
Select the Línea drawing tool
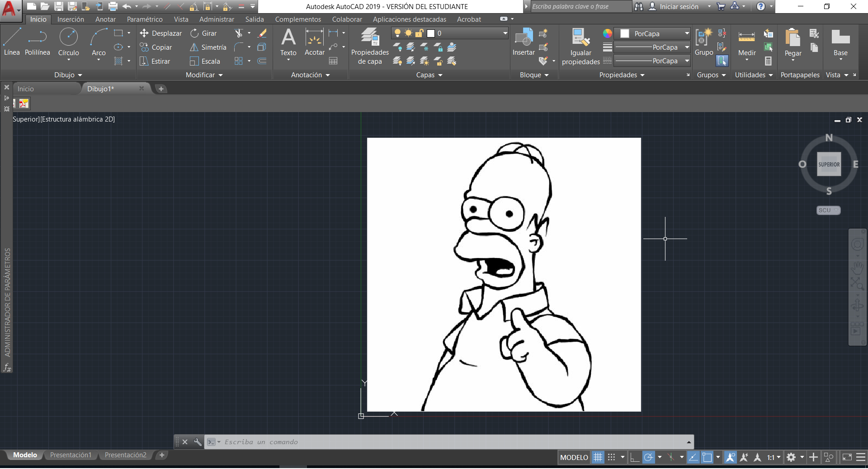(x=12, y=42)
